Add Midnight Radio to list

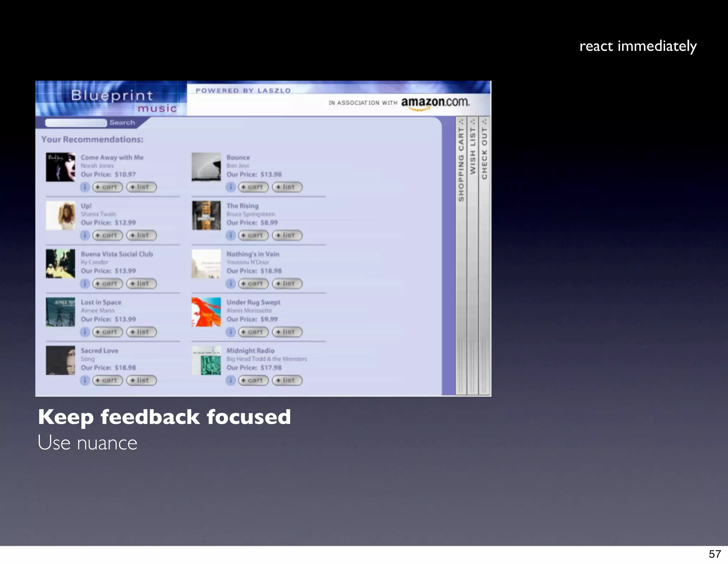click(x=287, y=380)
